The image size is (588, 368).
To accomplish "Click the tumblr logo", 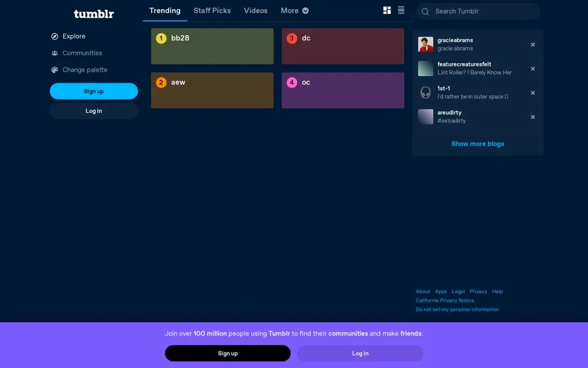I will (94, 14).
